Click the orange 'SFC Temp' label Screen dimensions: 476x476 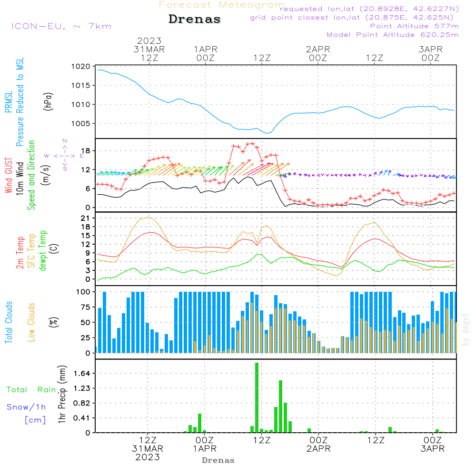pos(31,251)
